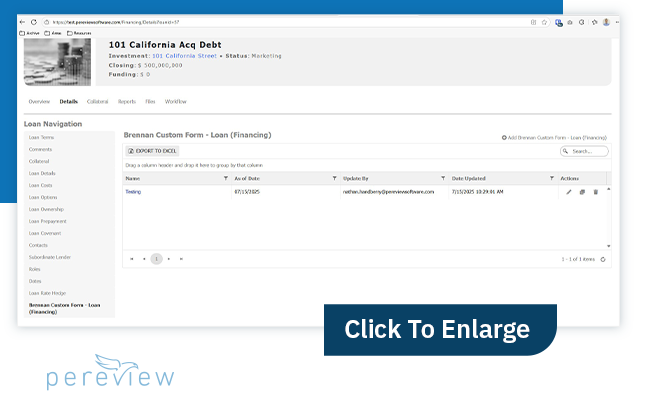Open the Overview tab
The width and height of the screenshot is (647, 408).
39,101
